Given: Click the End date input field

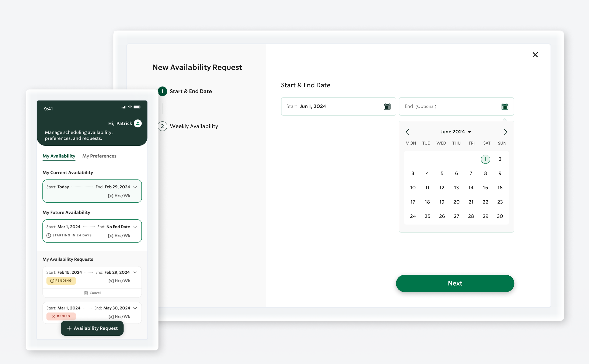Looking at the screenshot, I should click(456, 106).
